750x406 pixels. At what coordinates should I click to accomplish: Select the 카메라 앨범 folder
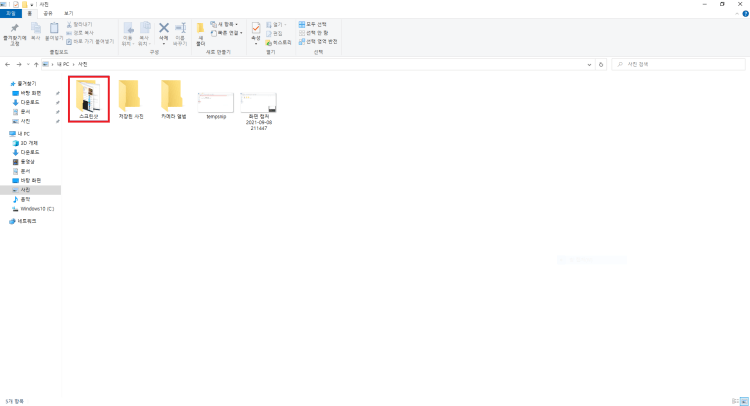pos(173,99)
